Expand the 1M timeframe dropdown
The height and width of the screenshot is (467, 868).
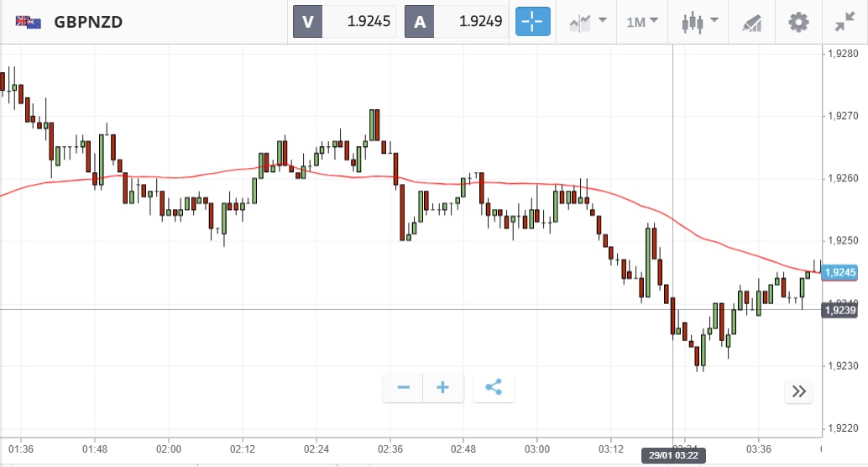642,22
